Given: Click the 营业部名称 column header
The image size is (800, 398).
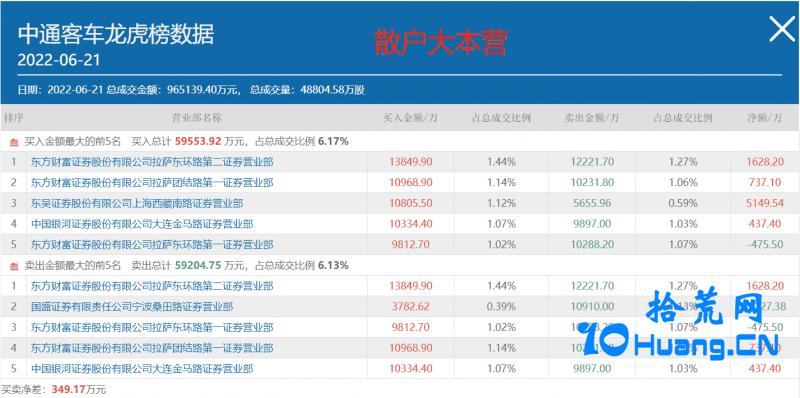Looking at the screenshot, I should click(x=196, y=118).
